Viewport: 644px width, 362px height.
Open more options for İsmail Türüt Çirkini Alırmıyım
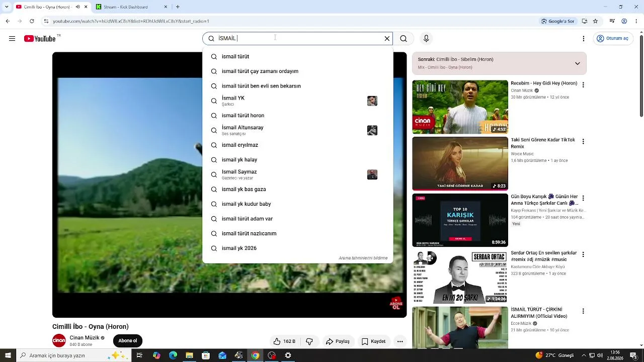coord(583,311)
